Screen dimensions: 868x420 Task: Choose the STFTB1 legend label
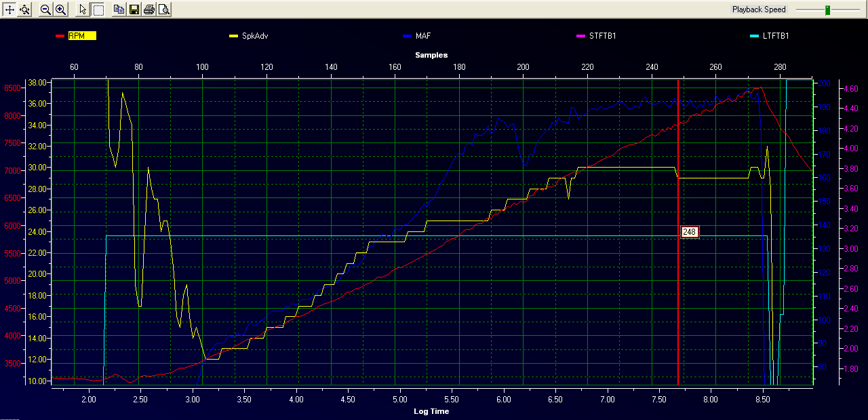[x=602, y=36]
